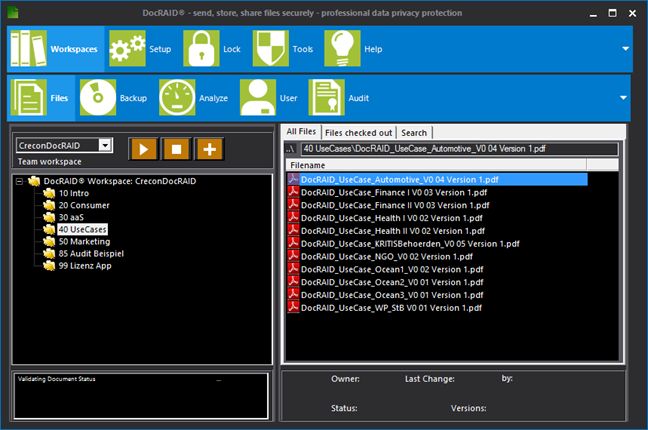Select DocRAID_UseCase_WP_StB V0 01 file
This screenshot has width=648, height=430.
pyautogui.click(x=391, y=308)
